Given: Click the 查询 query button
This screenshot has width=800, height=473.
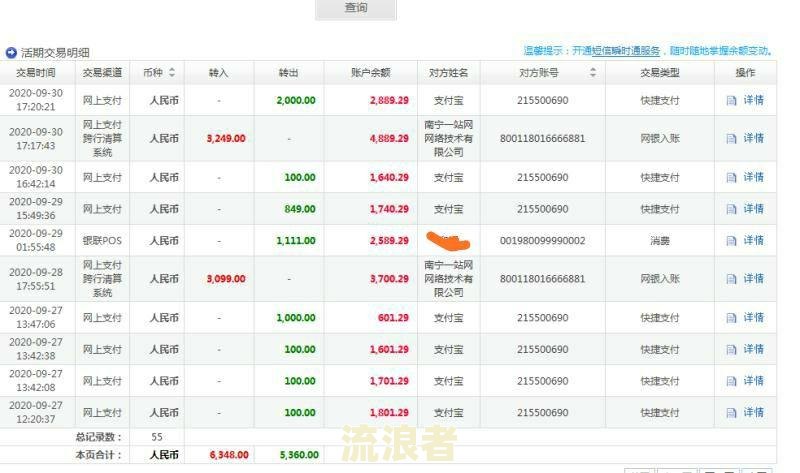Looking at the screenshot, I should tap(356, 9).
